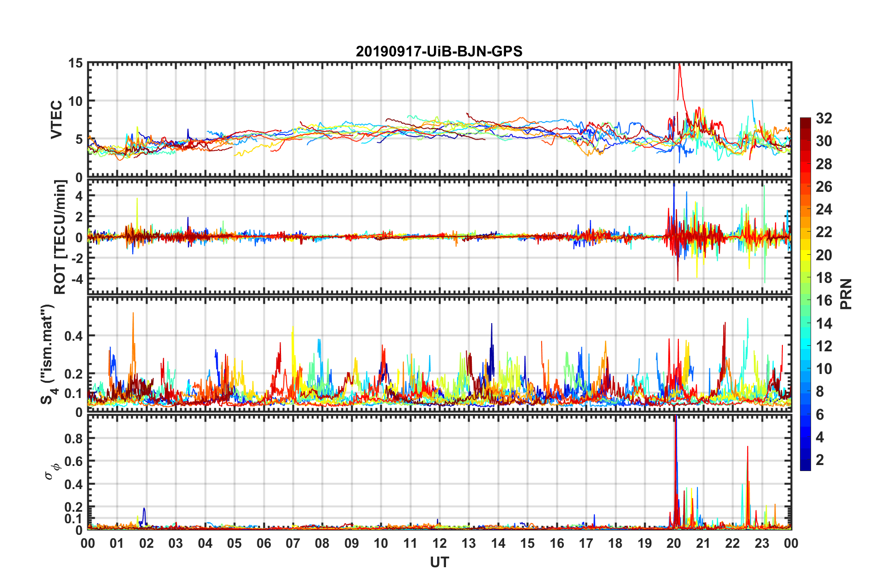This screenshot has height=588, width=879.
Task: Select x-axis hour tick label "09"
Action: tap(352, 543)
